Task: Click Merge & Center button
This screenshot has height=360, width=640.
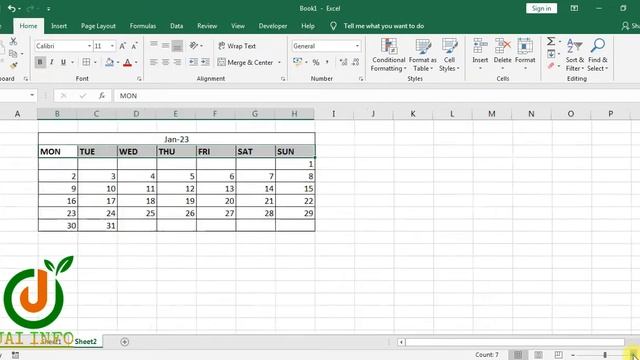Action: pyautogui.click(x=245, y=62)
